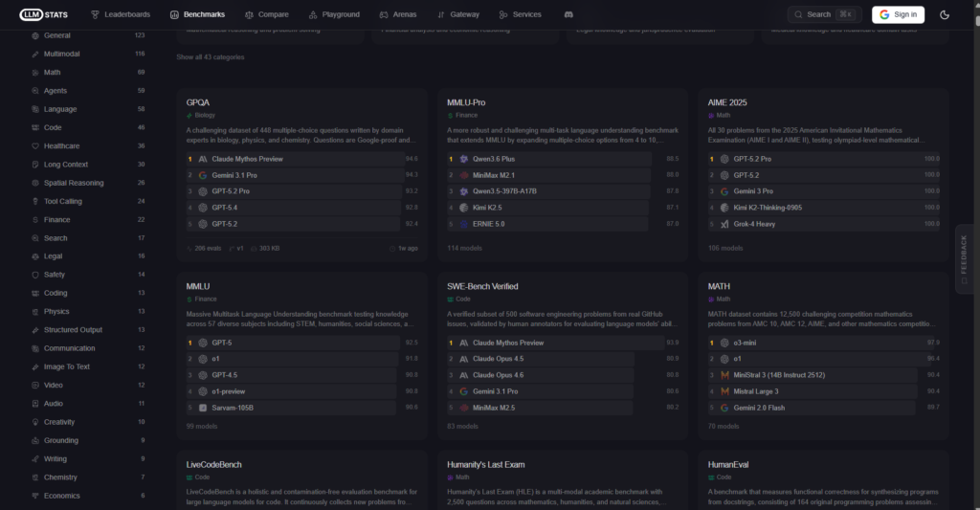Click the LLM Stats logo
The image size is (980, 510).
pyautogui.click(x=45, y=14)
